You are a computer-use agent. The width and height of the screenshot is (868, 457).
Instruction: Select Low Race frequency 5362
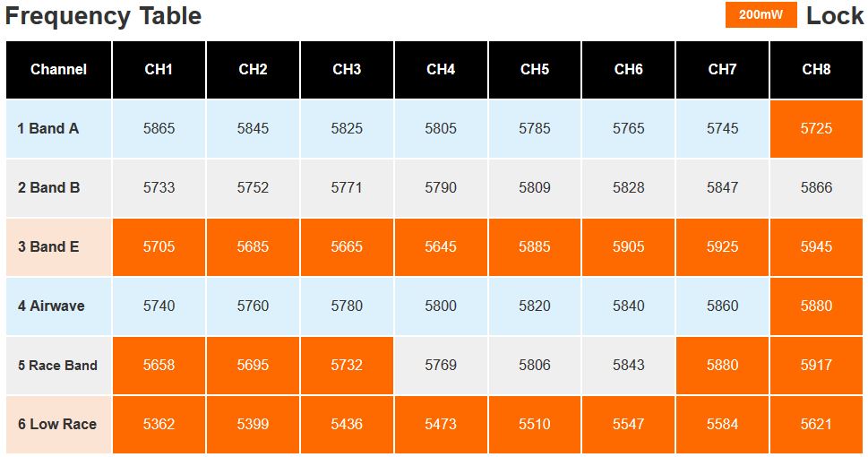tap(159, 425)
